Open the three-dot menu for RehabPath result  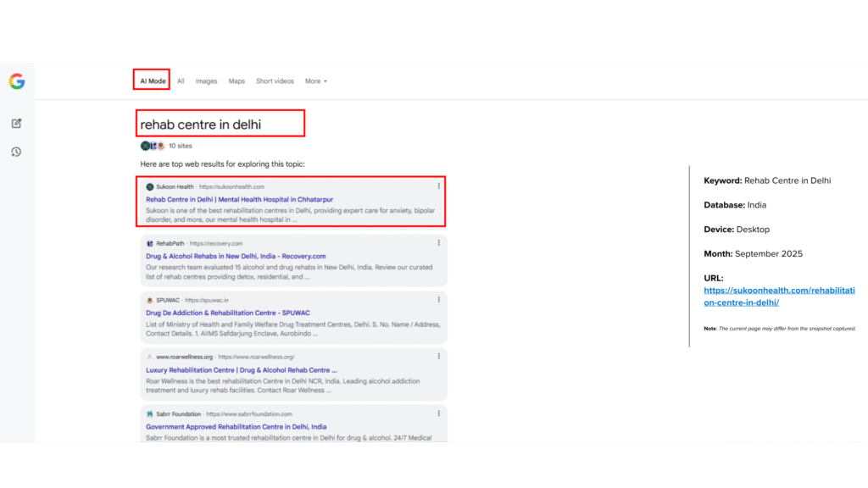tap(438, 243)
